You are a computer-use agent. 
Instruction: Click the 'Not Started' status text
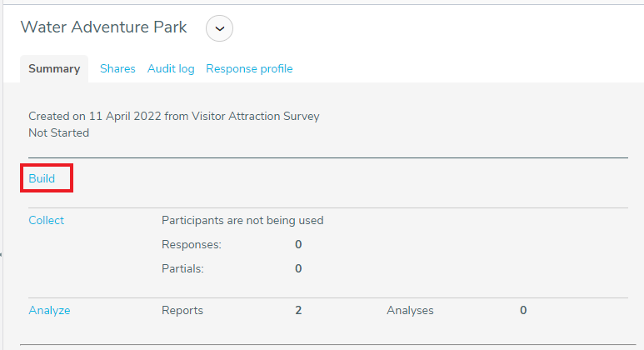point(58,133)
